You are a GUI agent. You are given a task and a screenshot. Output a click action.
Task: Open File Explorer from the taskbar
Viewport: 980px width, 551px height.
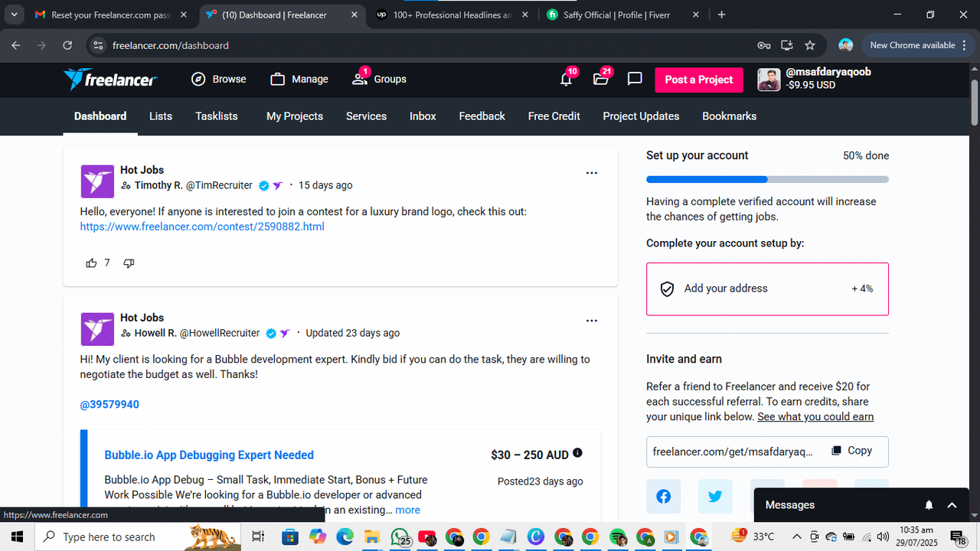(371, 536)
